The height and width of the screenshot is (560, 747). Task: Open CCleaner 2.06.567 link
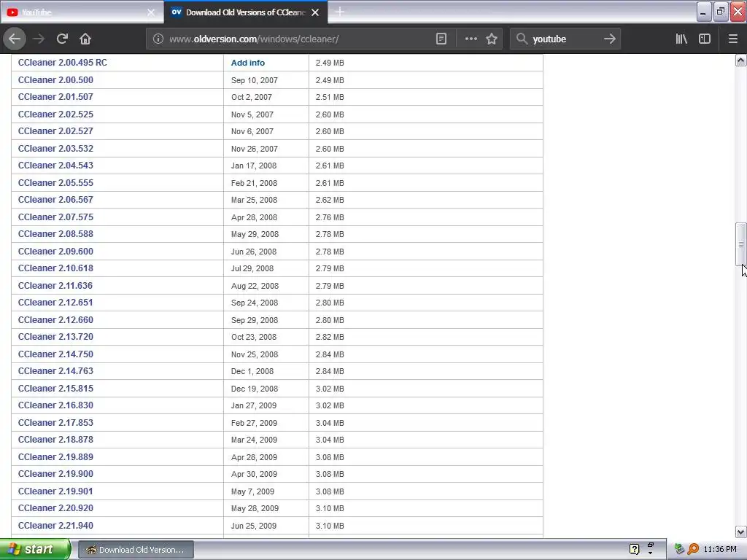pos(55,200)
